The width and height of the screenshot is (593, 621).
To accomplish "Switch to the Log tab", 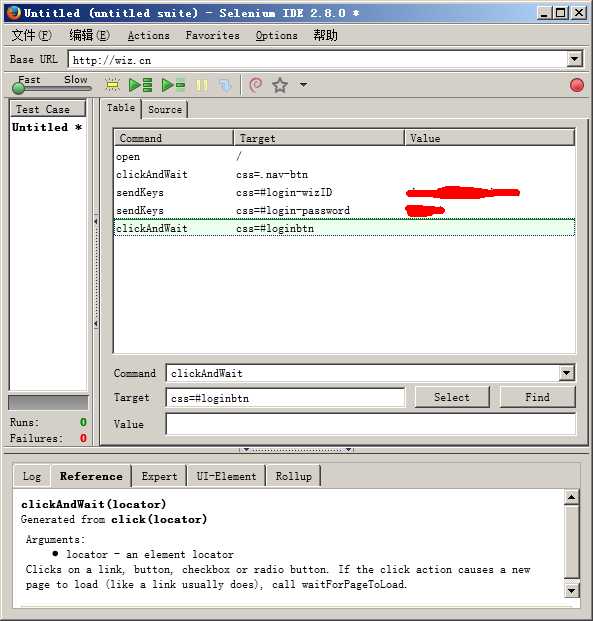I will [32, 476].
